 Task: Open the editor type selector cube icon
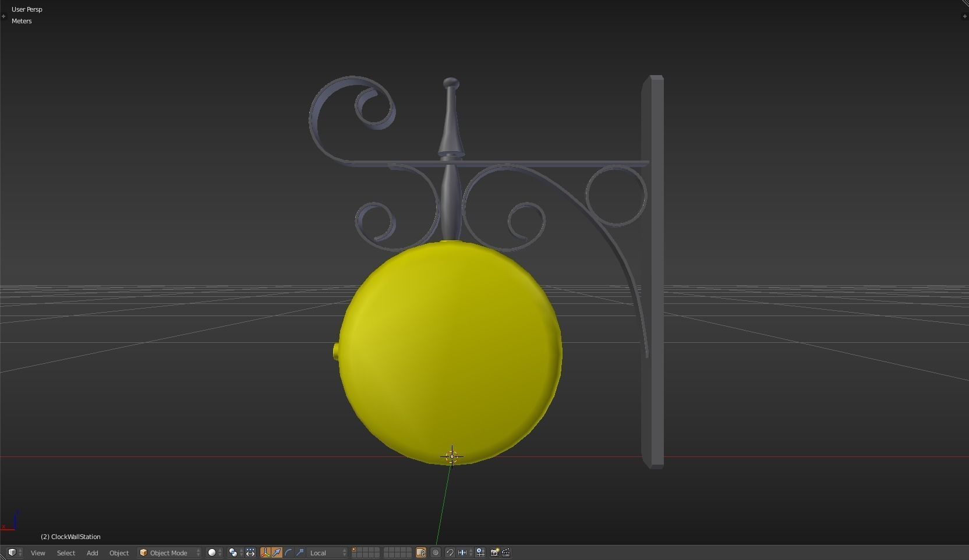(14, 552)
